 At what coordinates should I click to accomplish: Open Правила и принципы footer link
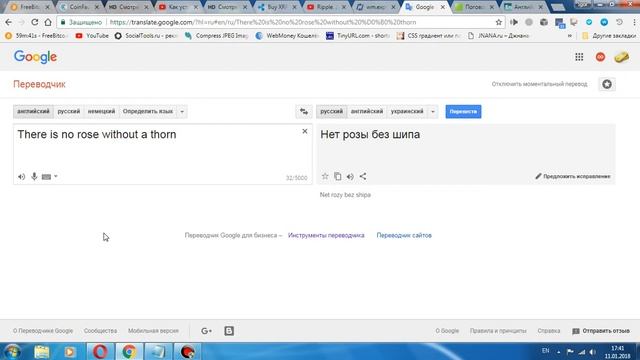tap(498, 331)
